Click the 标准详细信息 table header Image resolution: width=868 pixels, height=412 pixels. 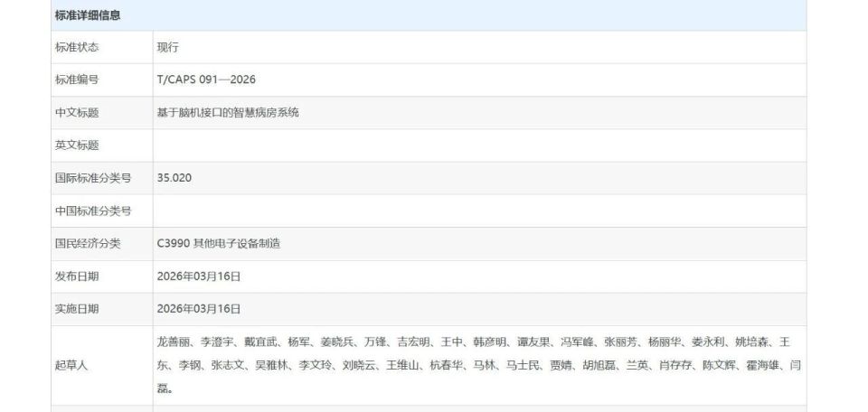click(429, 15)
